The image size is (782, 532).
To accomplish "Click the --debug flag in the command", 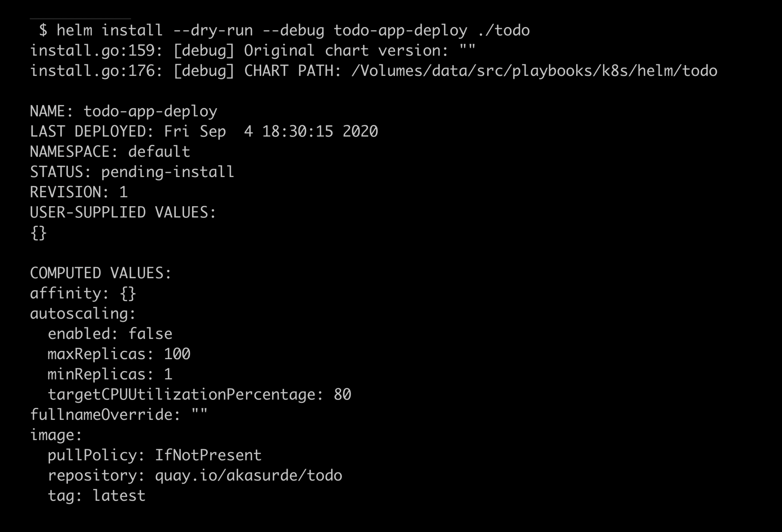I will point(293,31).
